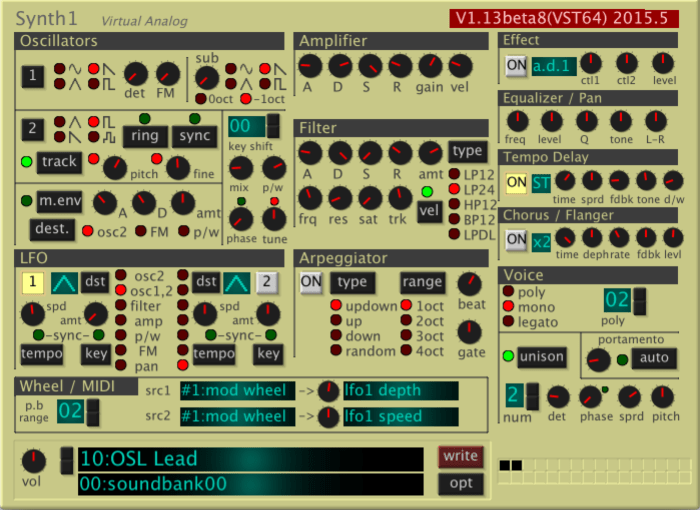The image size is (700, 510).
Task: Step the unison num value
Action: click(x=532, y=396)
